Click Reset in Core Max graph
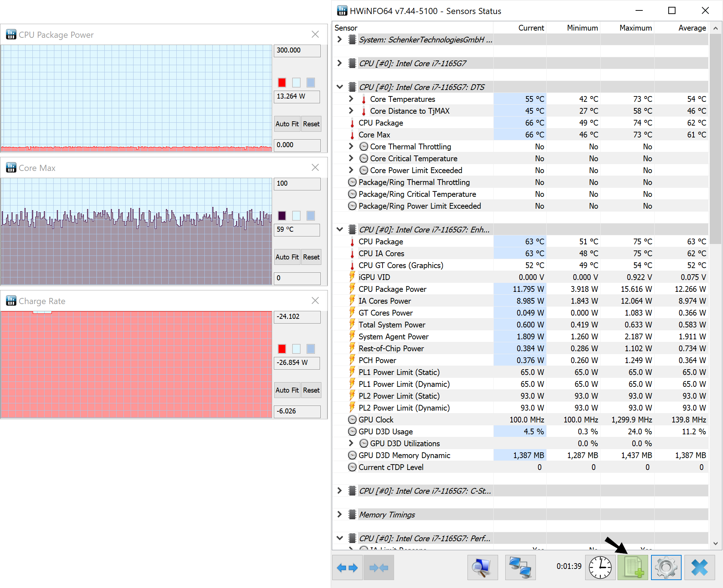Screen dimensions: 723x588 tap(311, 257)
